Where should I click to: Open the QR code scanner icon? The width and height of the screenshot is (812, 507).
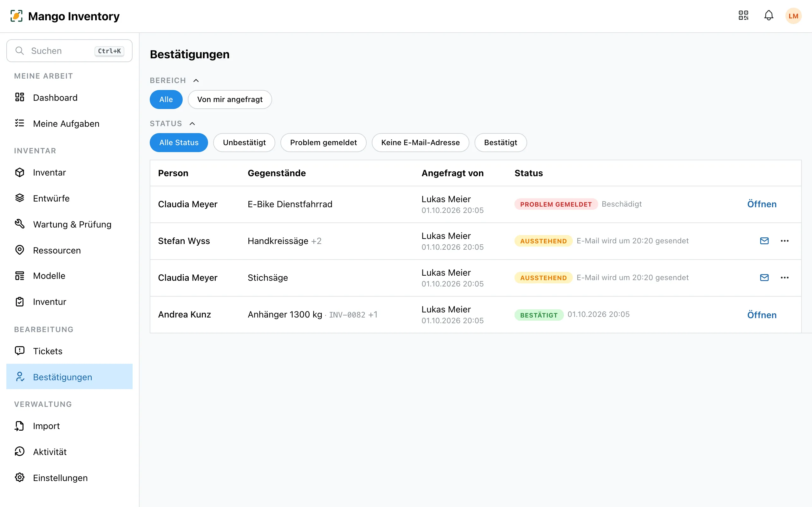coord(743,16)
